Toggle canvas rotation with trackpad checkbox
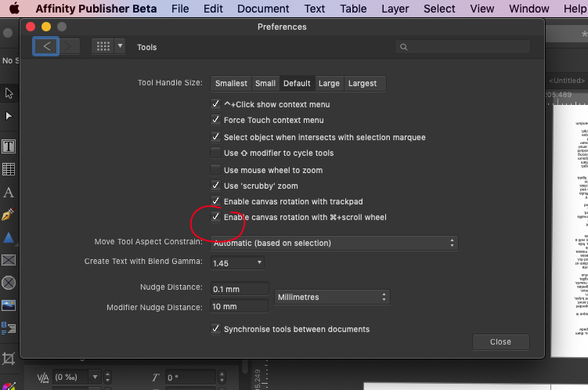The width and height of the screenshot is (588, 390). pyautogui.click(x=215, y=201)
